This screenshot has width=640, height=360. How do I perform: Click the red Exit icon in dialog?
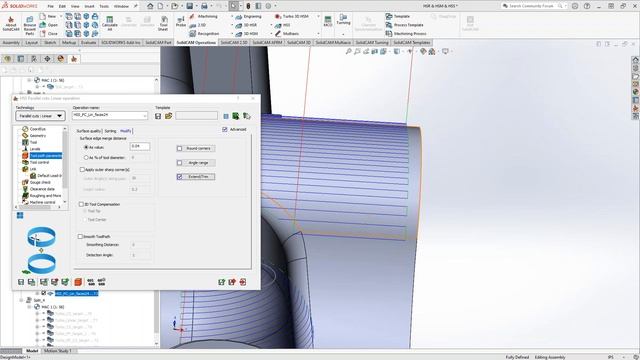pyautogui.click(x=243, y=282)
